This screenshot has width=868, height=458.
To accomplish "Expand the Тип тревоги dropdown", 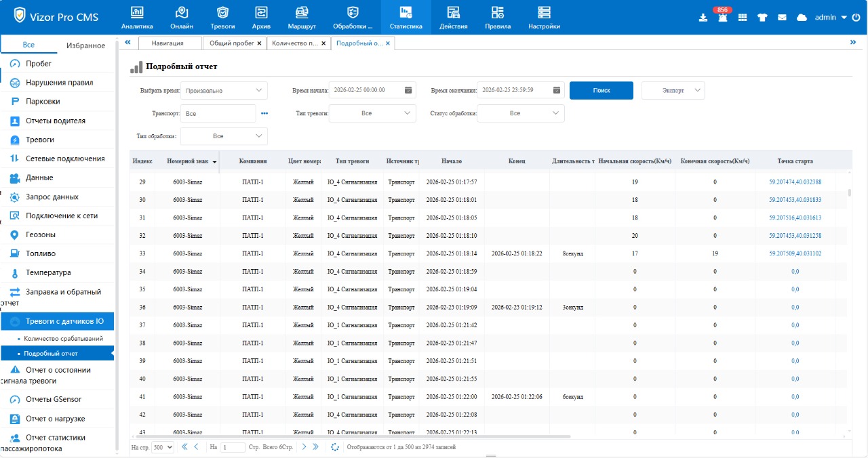I will tap(372, 114).
